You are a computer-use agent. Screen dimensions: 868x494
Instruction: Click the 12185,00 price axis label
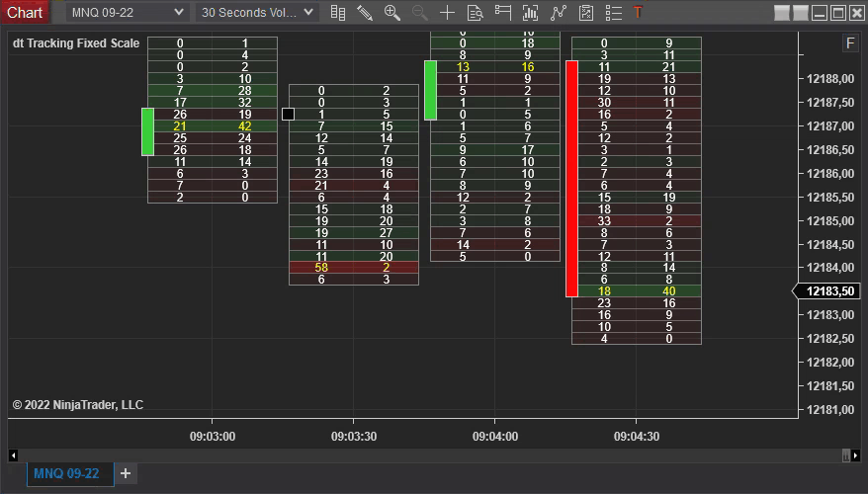click(x=830, y=220)
